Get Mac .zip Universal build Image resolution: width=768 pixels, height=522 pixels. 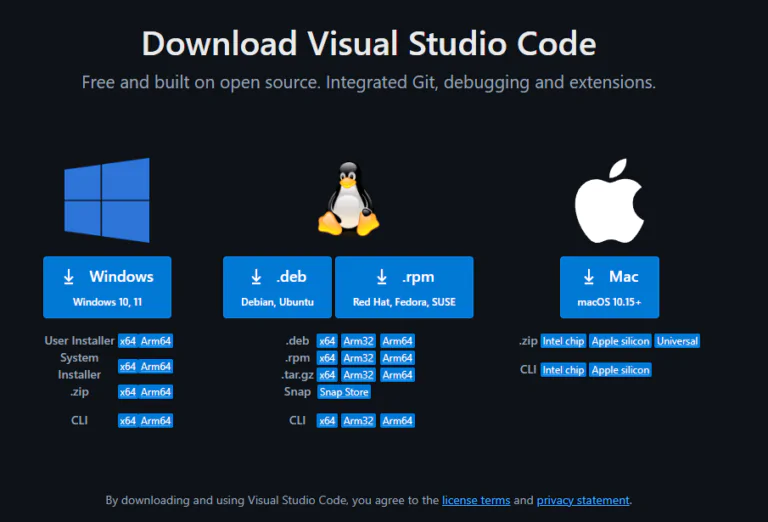tap(677, 341)
